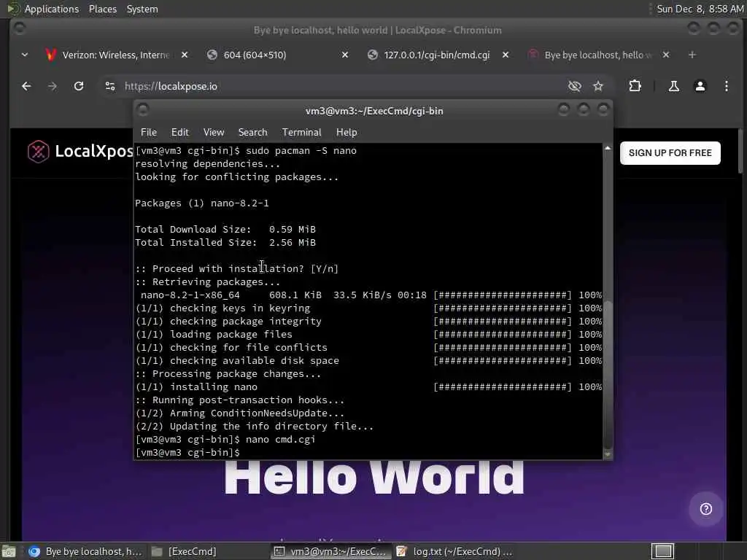The height and width of the screenshot is (560, 747).
Task: Open the Applications menu
Action: (x=43, y=9)
